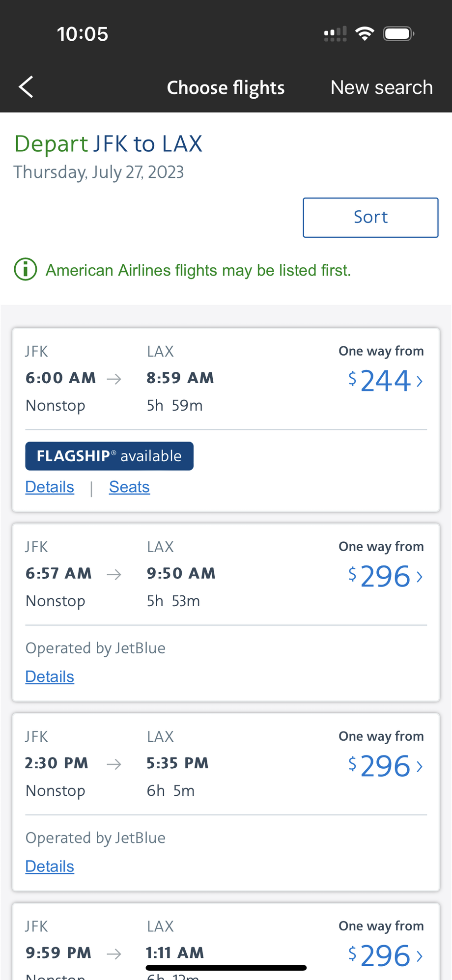Expand the $296 fare for 6:57 AM flight
452x980 pixels.
(x=419, y=577)
